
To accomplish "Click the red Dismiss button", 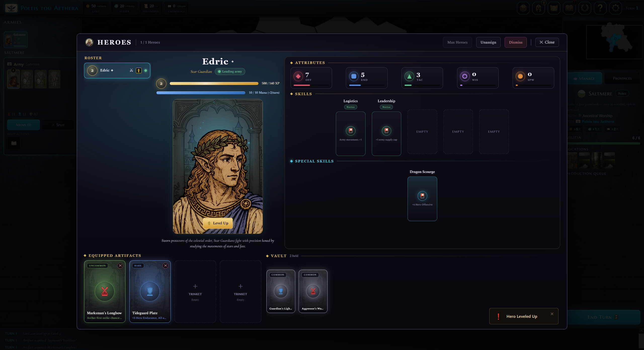I will click(516, 42).
